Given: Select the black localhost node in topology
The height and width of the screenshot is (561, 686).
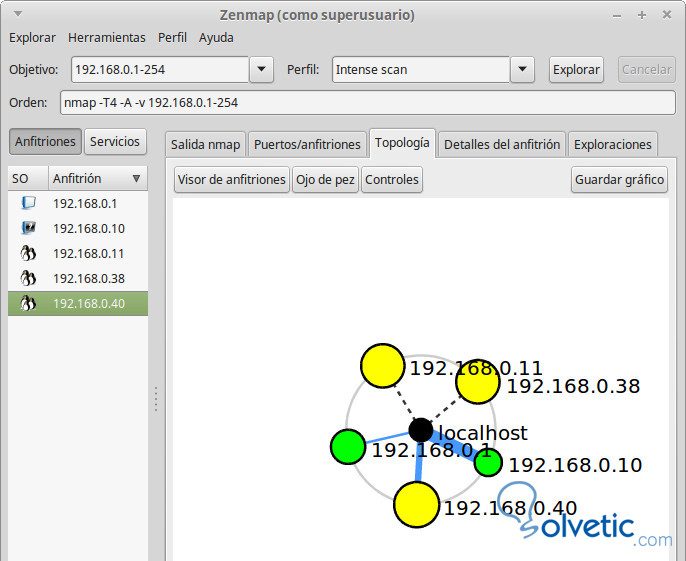Looking at the screenshot, I should point(420,430).
